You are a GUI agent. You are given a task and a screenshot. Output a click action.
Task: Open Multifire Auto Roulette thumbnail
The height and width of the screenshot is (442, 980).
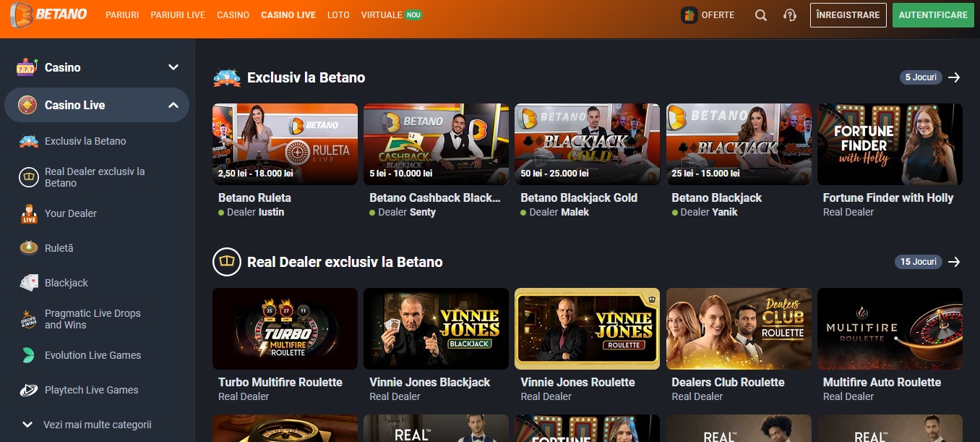pos(890,328)
